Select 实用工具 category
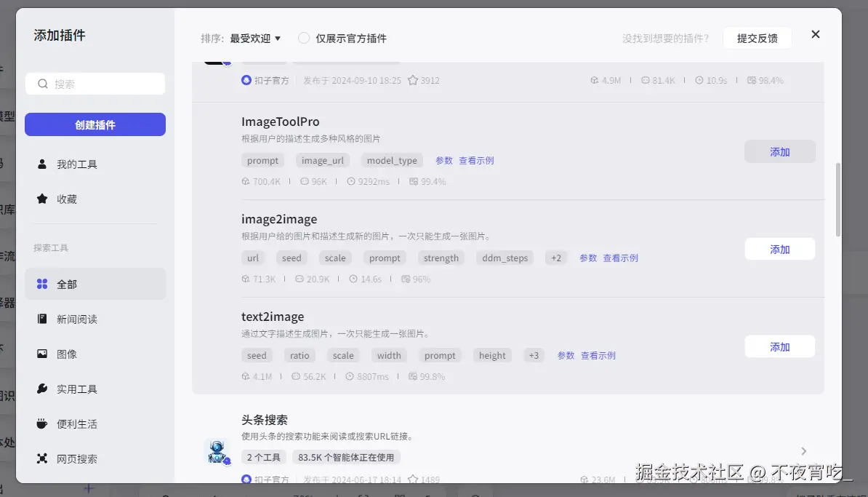The image size is (868, 497). (95, 389)
